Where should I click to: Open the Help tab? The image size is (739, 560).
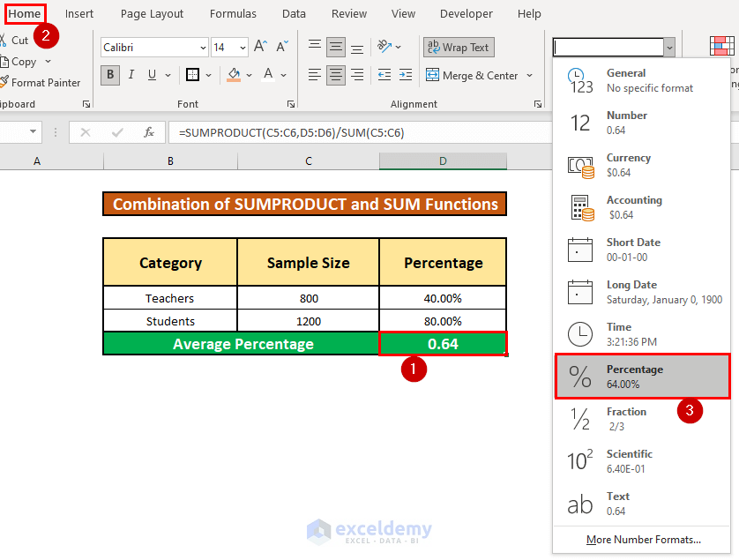pyautogui.click(x=529, y=14)
